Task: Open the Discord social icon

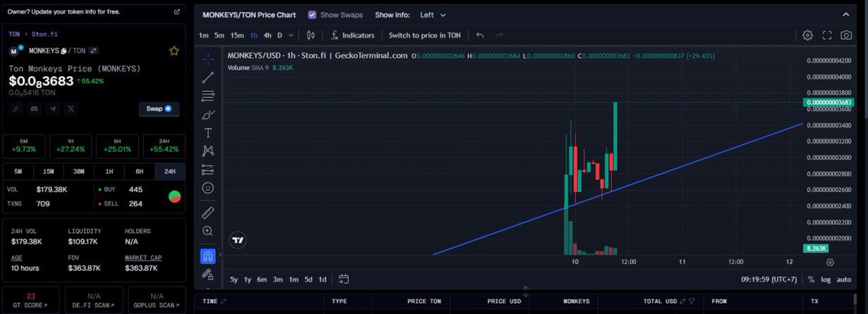Action: pos(34,109)
